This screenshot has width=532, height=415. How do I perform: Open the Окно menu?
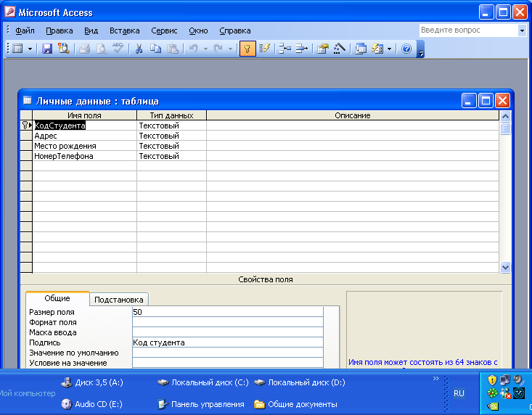[x=198, y=30]
